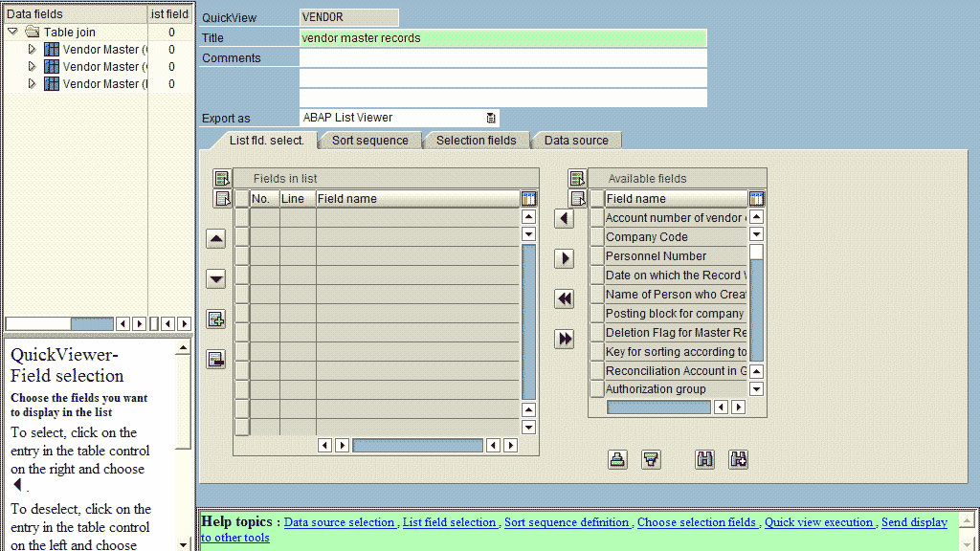Follow the Sort sequence definition help link
The width and height of the screenshot is (980, 551).
(567, 522)
